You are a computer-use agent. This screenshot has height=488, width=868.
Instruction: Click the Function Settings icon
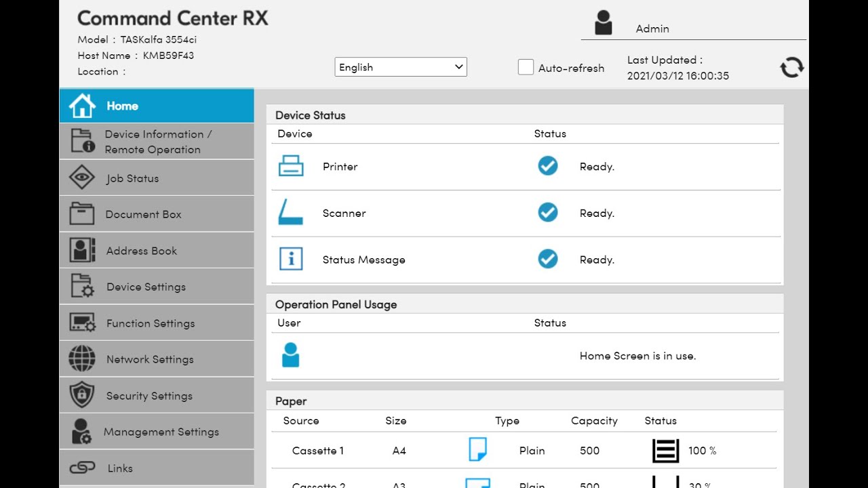click(82, 323)
